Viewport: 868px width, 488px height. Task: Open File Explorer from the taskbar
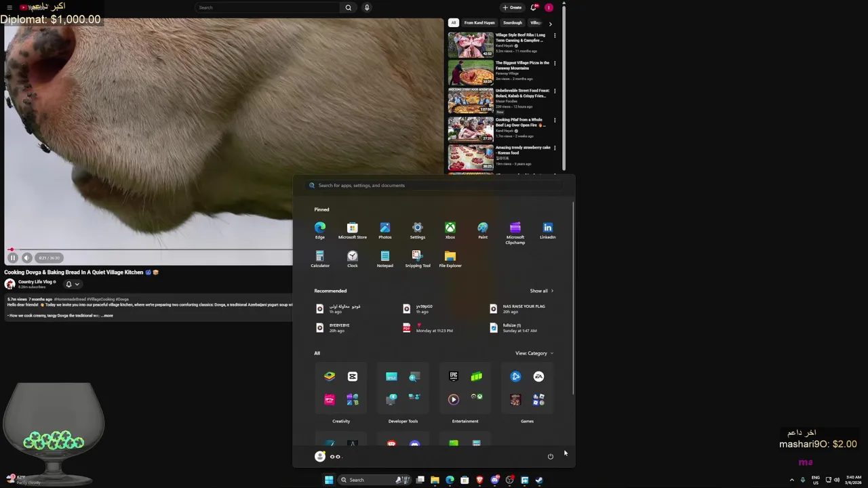(x=435, y=480)
